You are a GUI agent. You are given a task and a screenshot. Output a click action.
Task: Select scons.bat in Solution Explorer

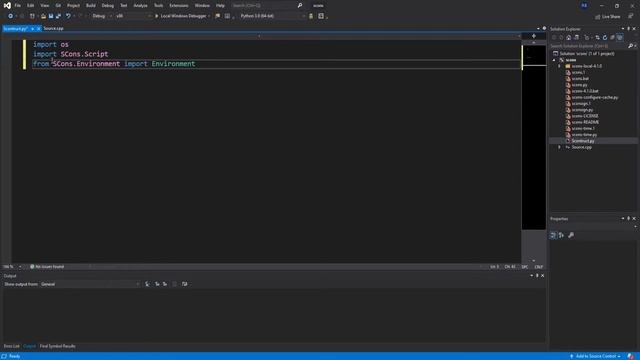tap(580, 79)
